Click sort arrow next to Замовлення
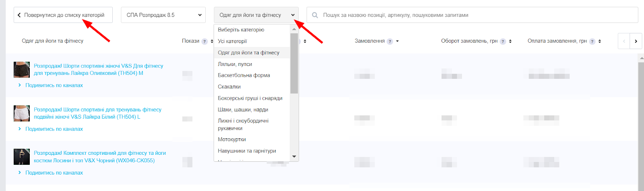The height and width of the screenshot is (191, 644). [x=397, y=41]
